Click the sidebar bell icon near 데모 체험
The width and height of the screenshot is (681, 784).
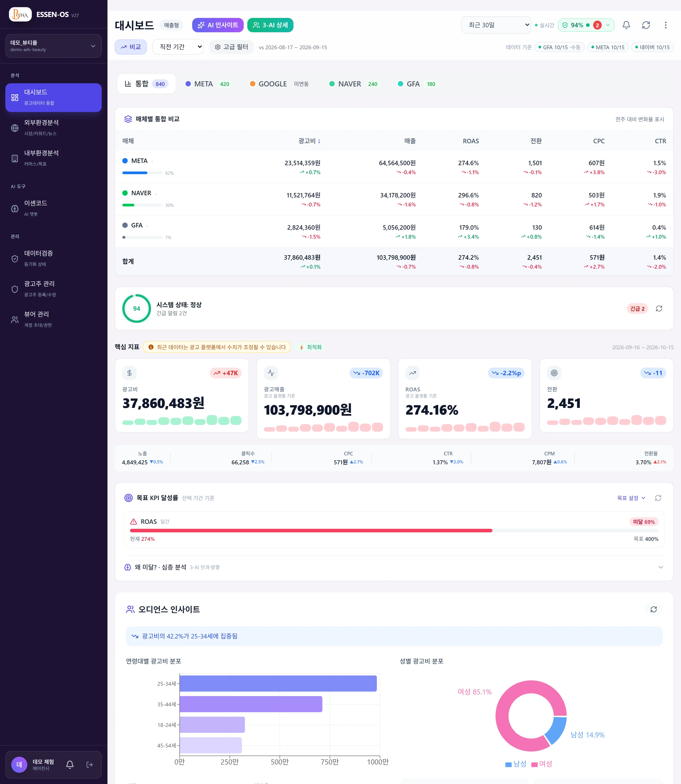tap(70, 765)
